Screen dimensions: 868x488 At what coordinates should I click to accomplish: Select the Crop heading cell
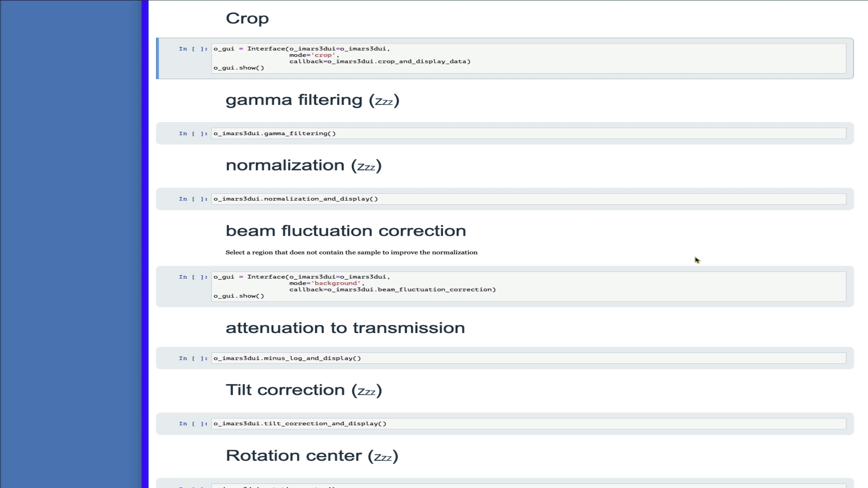247,19
